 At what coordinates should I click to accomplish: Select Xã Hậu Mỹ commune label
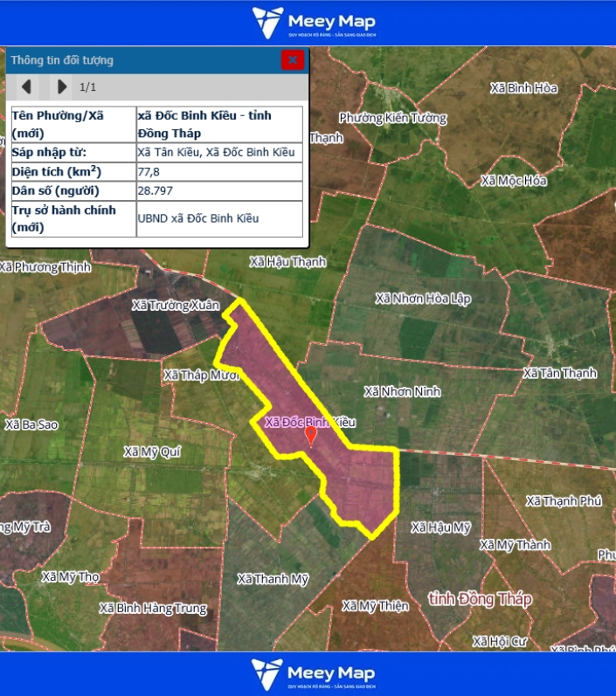(440, 527)
